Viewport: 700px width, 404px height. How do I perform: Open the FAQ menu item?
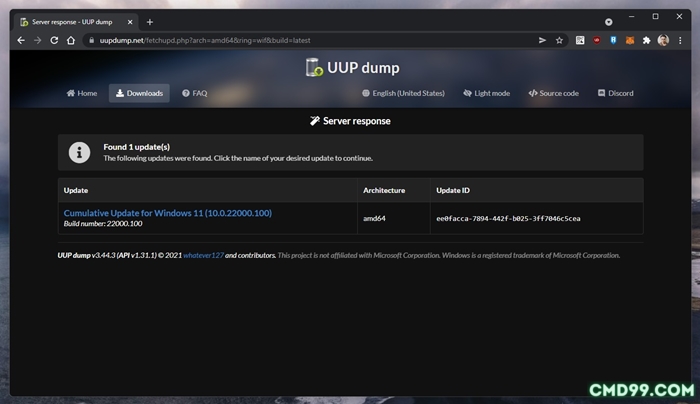pos(195,93)
